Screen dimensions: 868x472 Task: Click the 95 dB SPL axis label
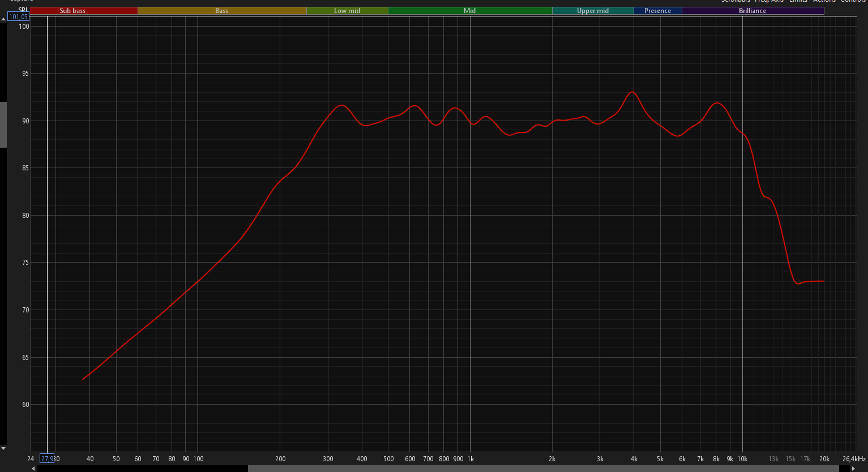(25, 74)
